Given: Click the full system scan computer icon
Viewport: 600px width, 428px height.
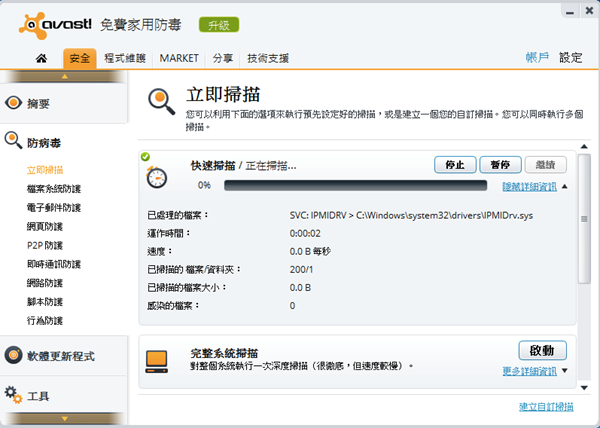Looking at the screenshot, I should point(157,361).
